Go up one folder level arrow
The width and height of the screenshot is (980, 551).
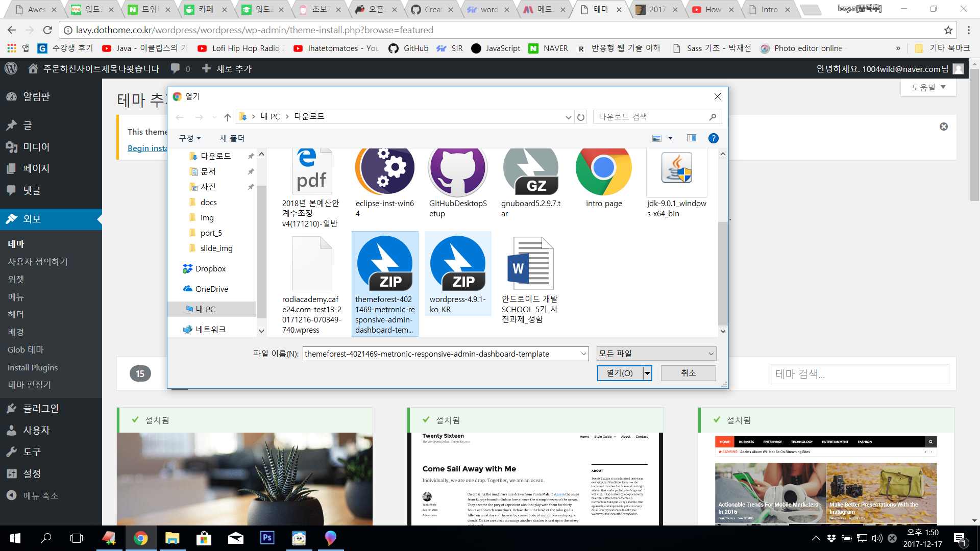(228, 117)
